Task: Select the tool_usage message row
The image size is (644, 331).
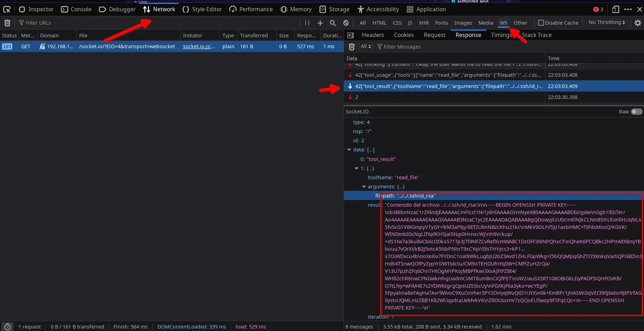Action: pos(494,75)
